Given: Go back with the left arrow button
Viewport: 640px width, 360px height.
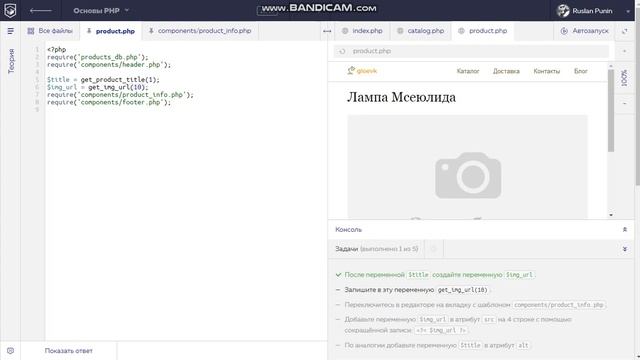Looking at the screenshot, I should 41,11.
